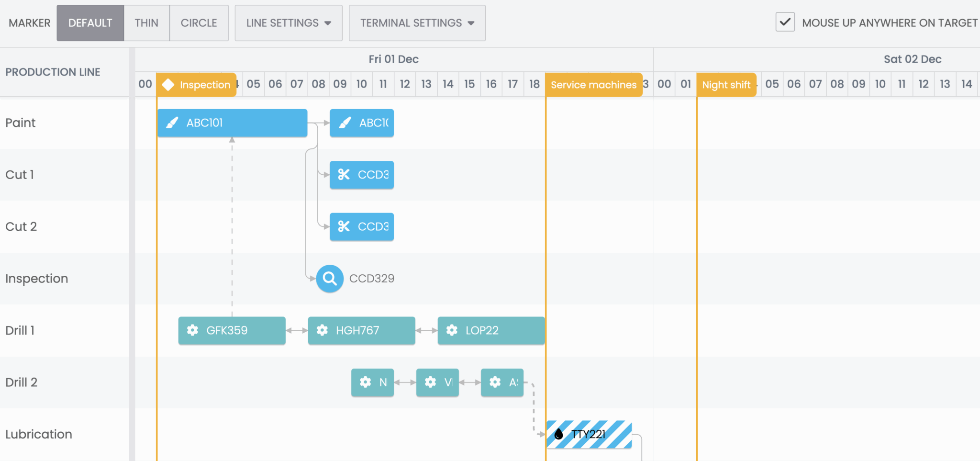Click the droplet icon on TTY221 task
Screen dimensions: 980x461
coord(558,434)
